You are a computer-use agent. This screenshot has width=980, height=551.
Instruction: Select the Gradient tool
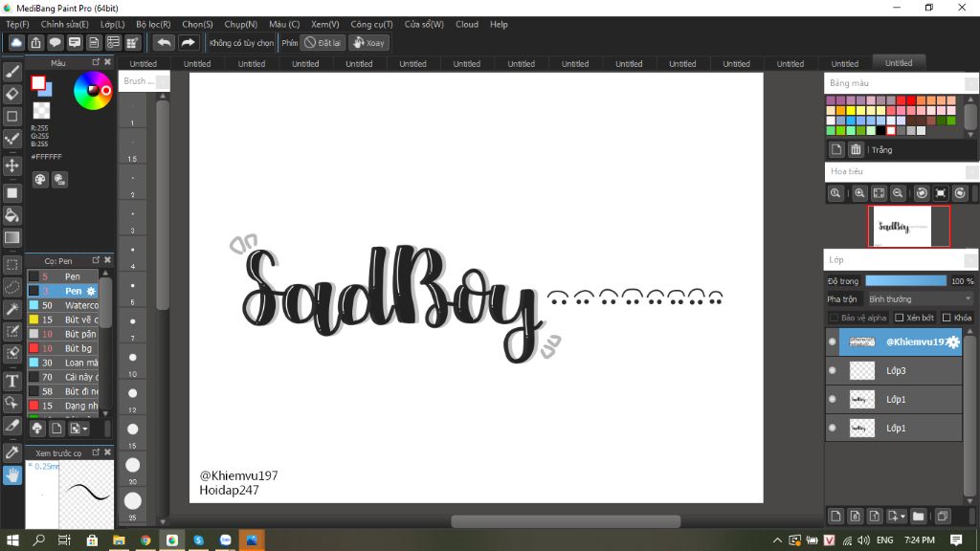[11, 237]
